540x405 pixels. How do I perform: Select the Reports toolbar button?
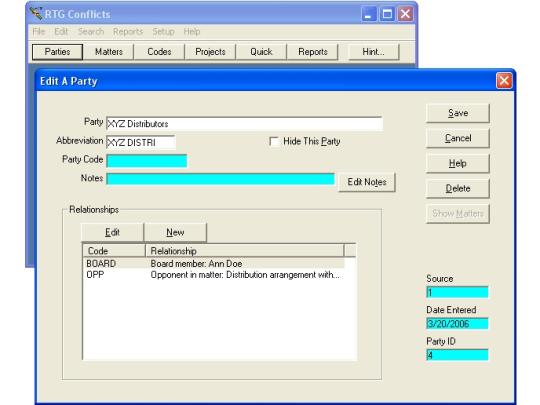313,52
